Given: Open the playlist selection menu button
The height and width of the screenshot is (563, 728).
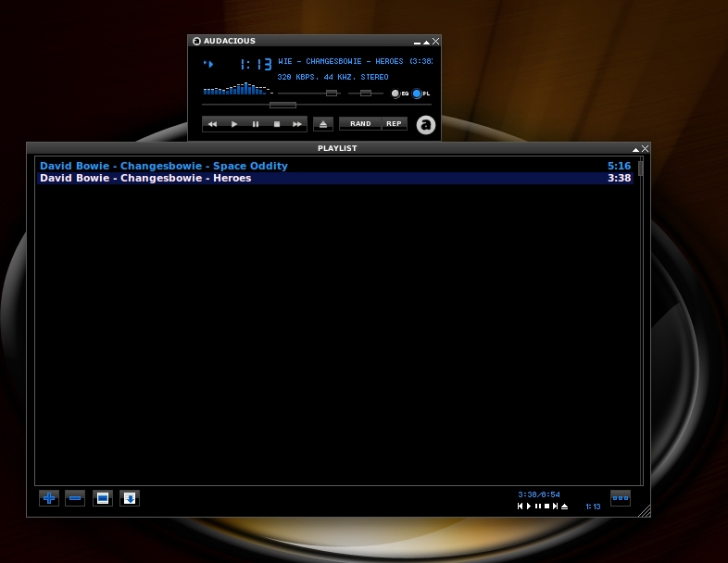Looking at the screenshot, I should 103,498.
